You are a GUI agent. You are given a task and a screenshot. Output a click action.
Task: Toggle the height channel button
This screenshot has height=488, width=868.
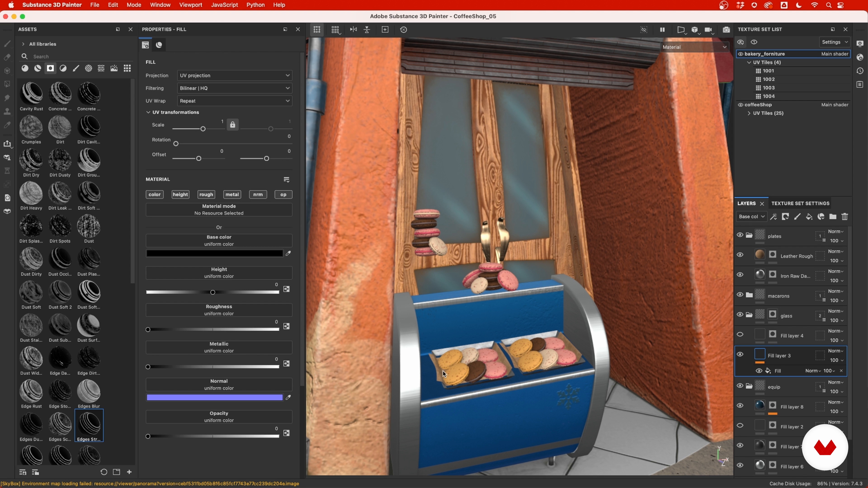tap(180, 194)
